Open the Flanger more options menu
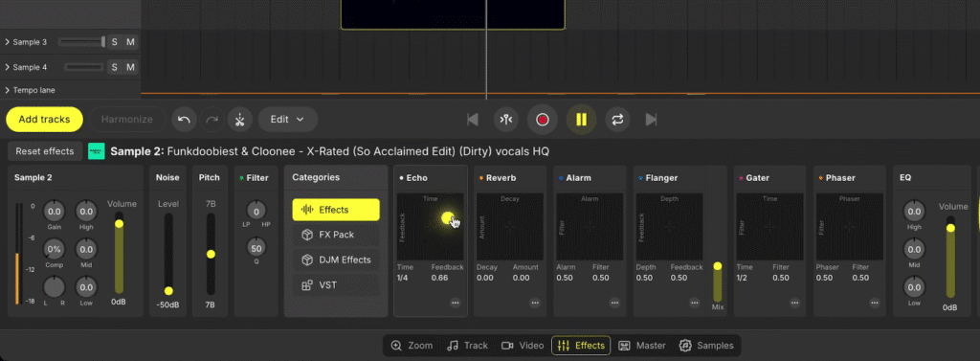 point(695,303)
